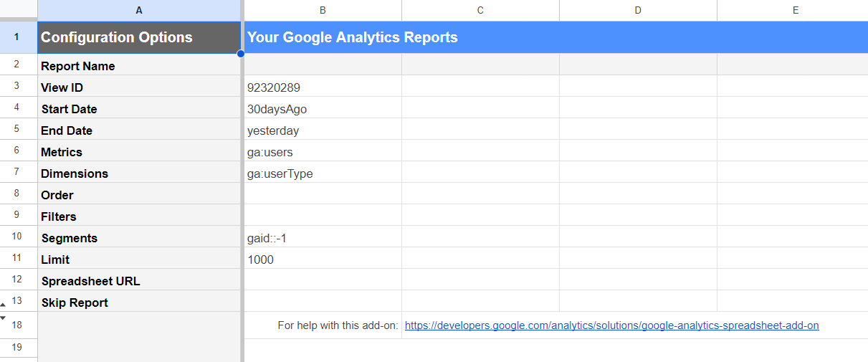Select the row 1 header
The image size is (868, 362).
pos(19,37)
